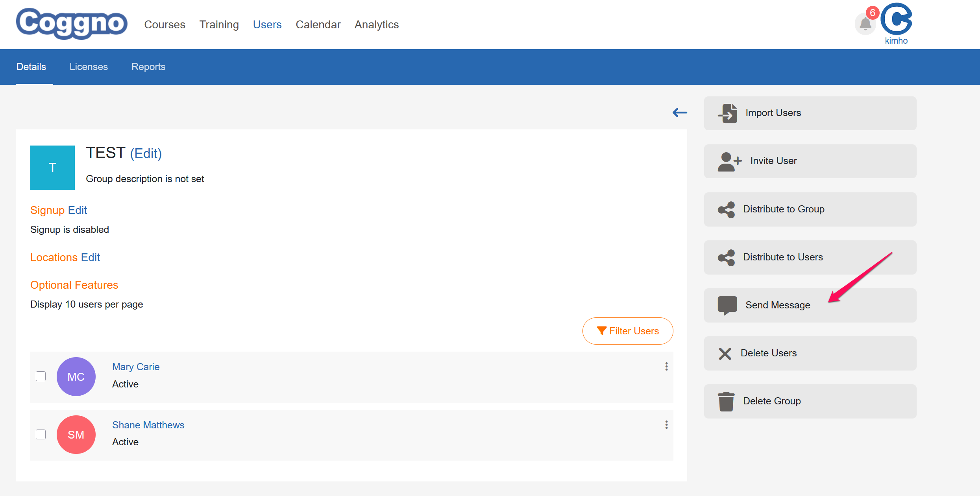Open Mary Carie's user profile link
The image size is (980, 496).
[136, 367]
